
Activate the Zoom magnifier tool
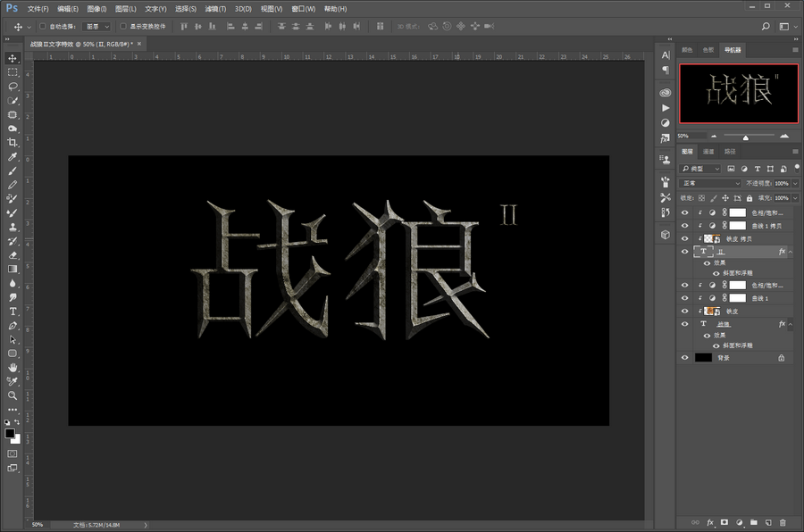tap(13, 395)
